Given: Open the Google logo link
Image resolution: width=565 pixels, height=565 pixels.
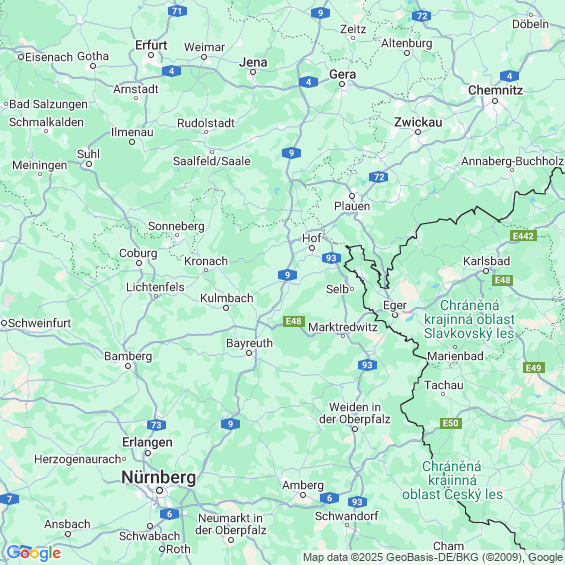Looking at the screenshot, I should tap(34, 553).
